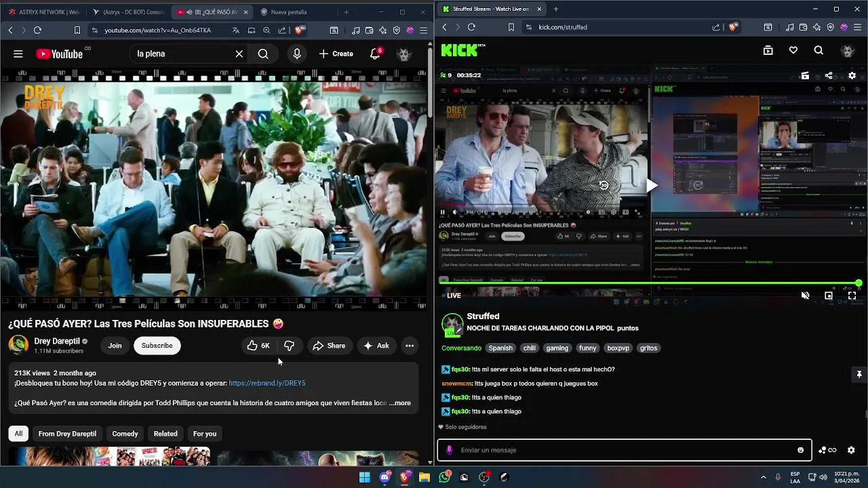
Task: Open the Struffed Stream browser tab
Action: point(490,9)
